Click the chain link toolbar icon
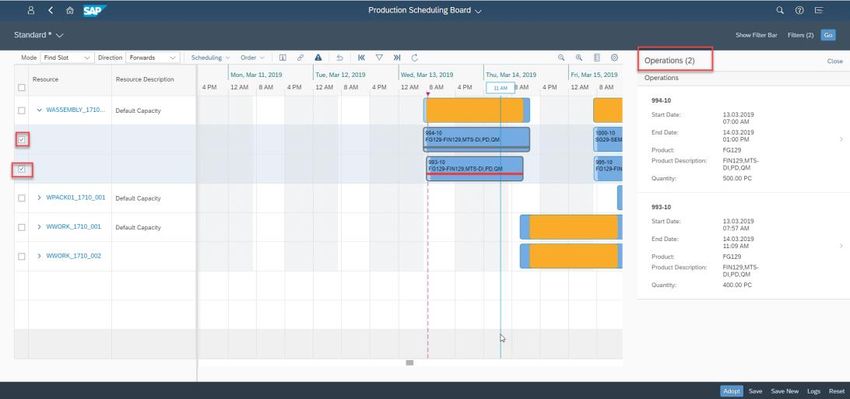This screenshot has height=399, width=850. (300, 57)
